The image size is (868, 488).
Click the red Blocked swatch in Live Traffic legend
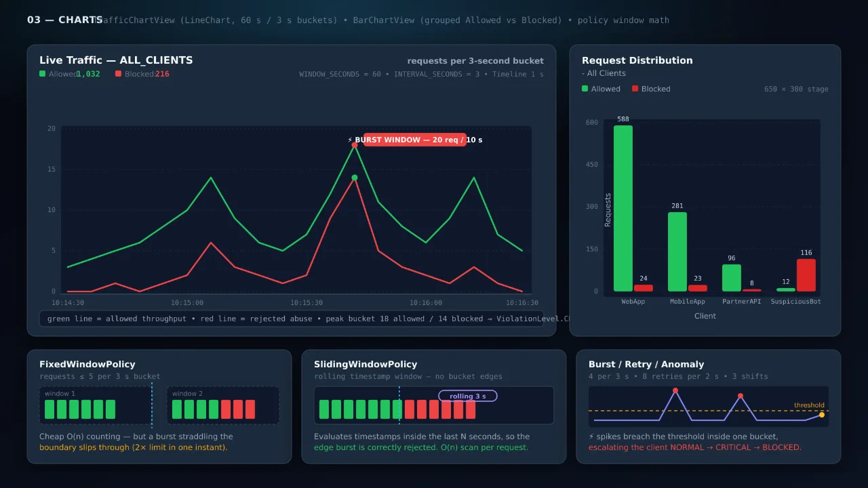click(119, 74)
